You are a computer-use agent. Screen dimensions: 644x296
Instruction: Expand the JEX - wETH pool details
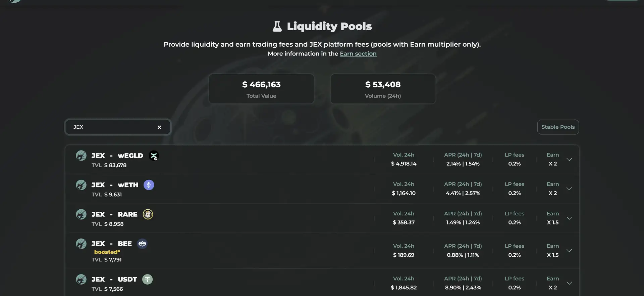pos(569,188)
